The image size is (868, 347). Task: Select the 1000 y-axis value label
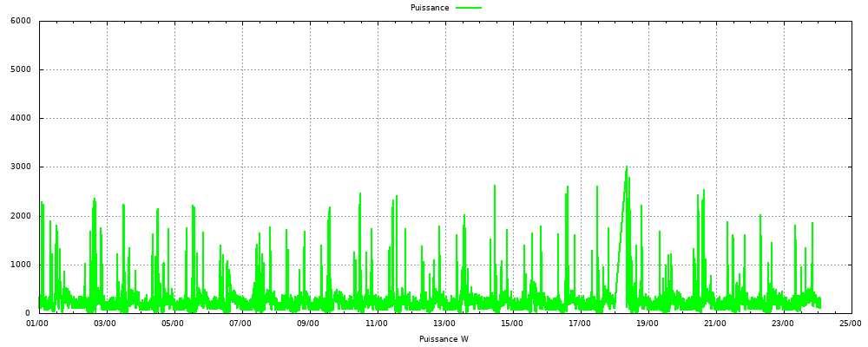coord(20,265)
